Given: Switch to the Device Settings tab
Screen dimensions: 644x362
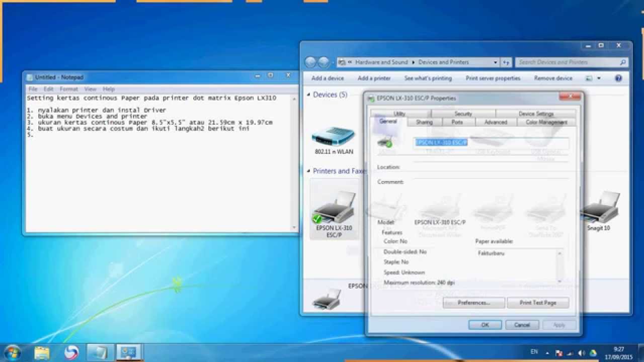Looking at the screenshot, I should click(x=536, y=114).
